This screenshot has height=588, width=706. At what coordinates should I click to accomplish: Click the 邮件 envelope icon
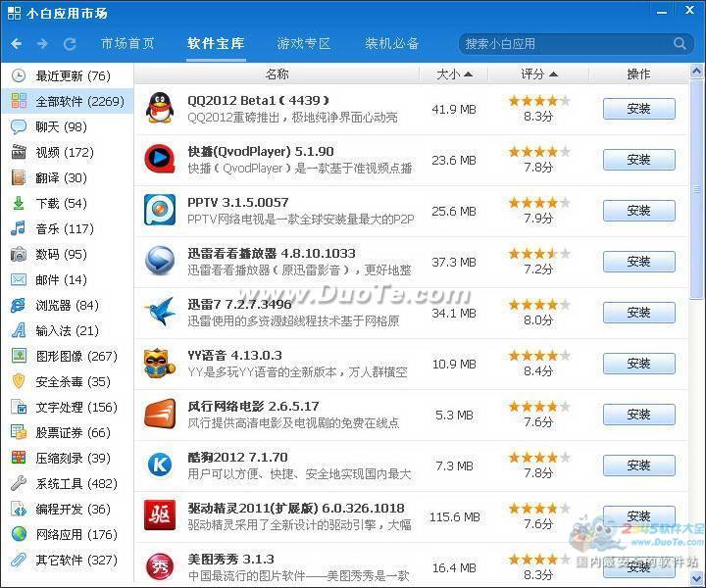pos(19,280)
